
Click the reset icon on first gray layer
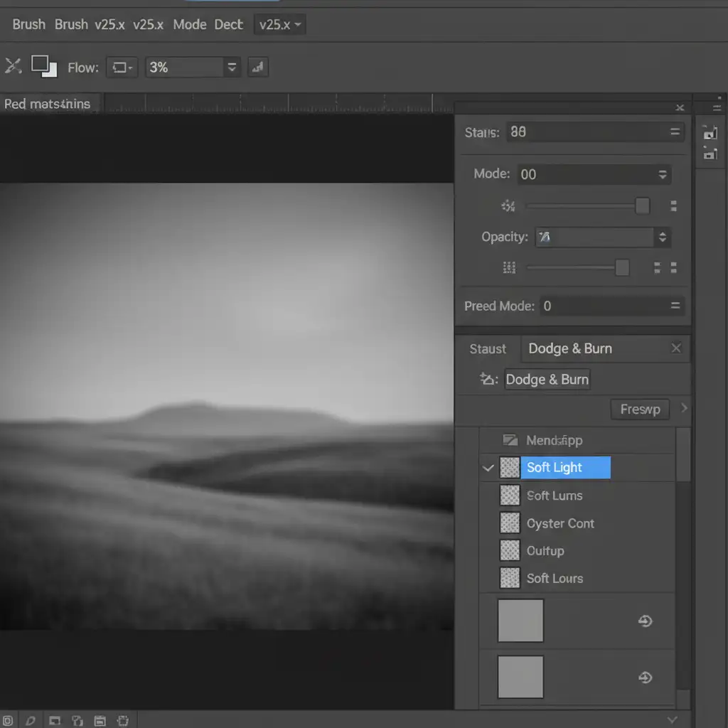point(645,621)
